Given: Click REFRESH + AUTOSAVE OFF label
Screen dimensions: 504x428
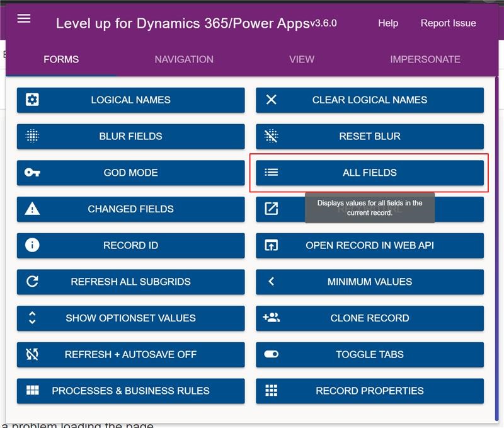Looking at the screenshot, I should point(130,354).
